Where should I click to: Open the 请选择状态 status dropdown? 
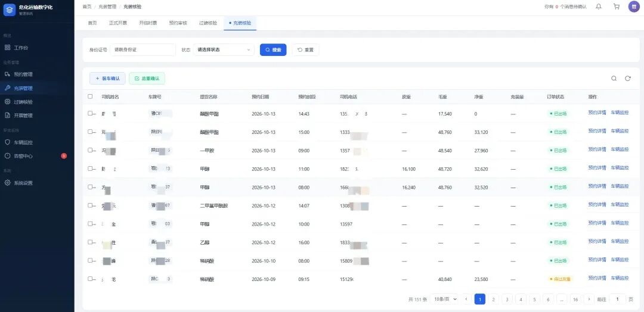(224, 49)
